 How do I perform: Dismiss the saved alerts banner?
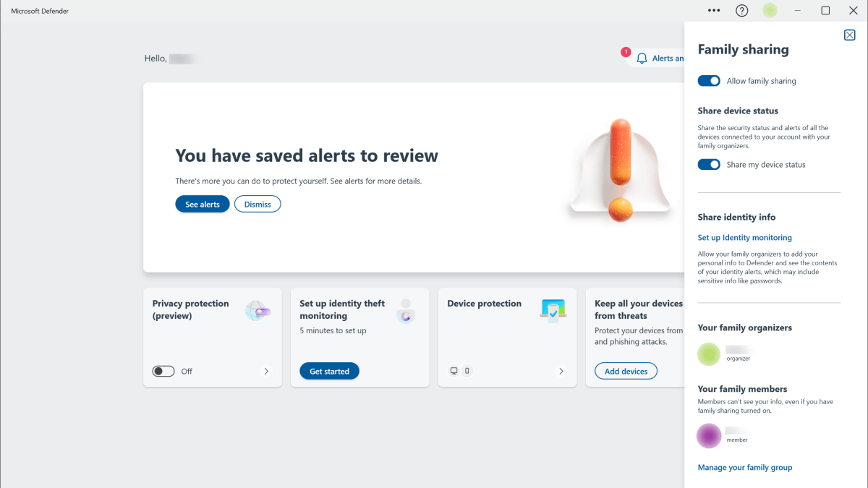[x=258, y=205]
